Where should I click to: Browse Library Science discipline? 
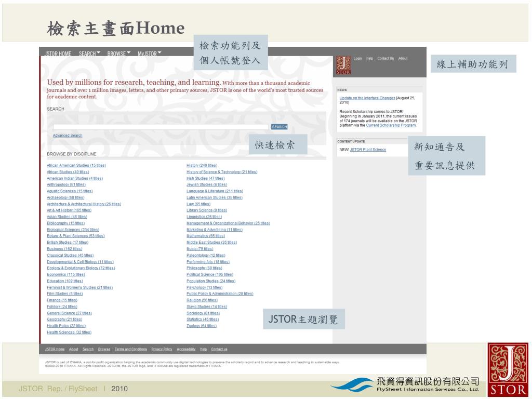point(207,210)
